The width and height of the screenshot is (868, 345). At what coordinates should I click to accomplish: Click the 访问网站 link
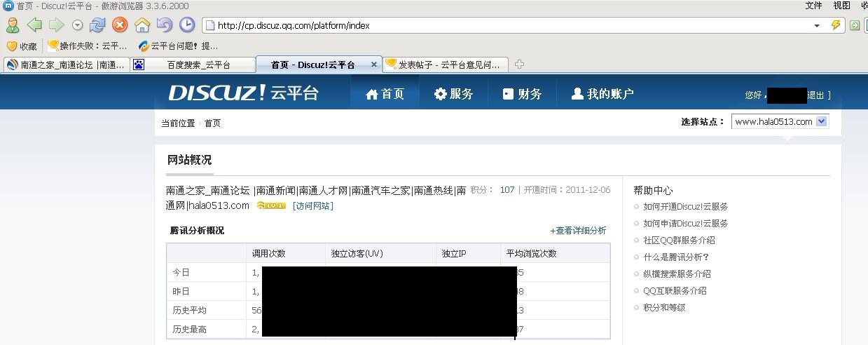click(312, 206)
